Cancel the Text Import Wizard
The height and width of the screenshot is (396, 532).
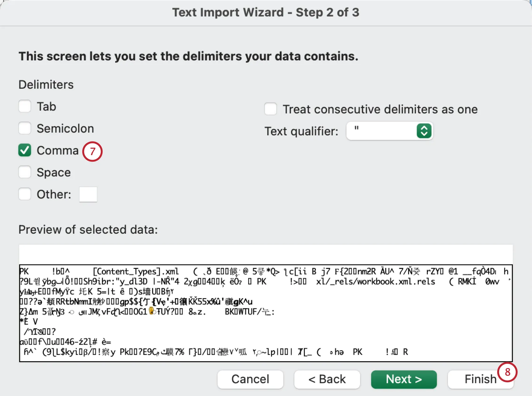250,379
